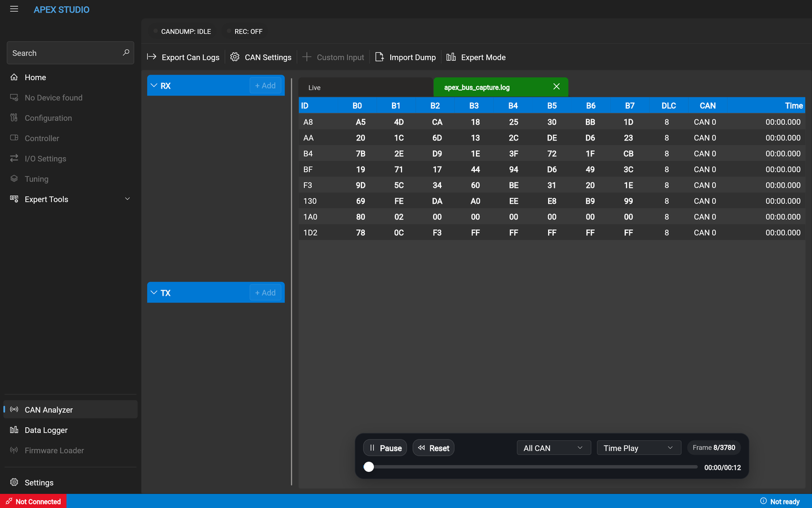Switch to the Live tab
The image size is (812, 508).
[365, 87]
